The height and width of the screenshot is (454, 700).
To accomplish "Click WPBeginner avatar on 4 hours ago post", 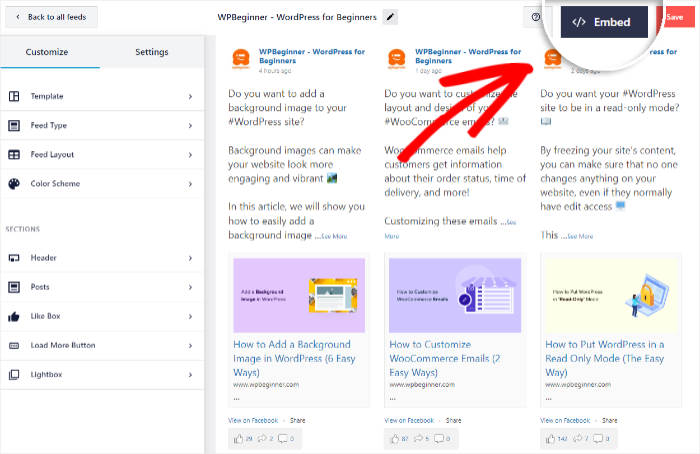I will coord(241,58).
